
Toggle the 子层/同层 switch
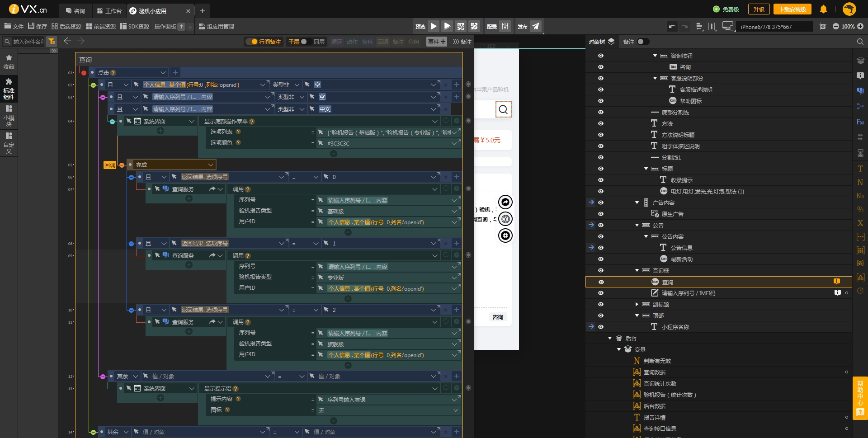[x=304, y=42]
